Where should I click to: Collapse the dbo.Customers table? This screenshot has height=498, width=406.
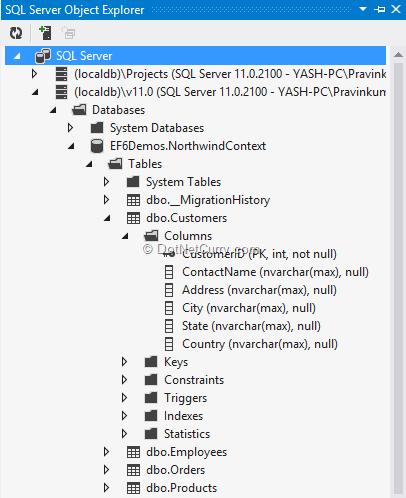(x=107, y=218)
